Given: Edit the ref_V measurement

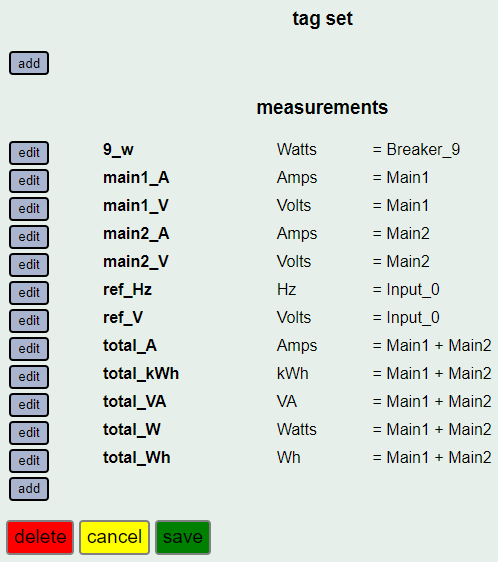Looking at the screenshot, I should pyautogui.click(x=29, y=320).
